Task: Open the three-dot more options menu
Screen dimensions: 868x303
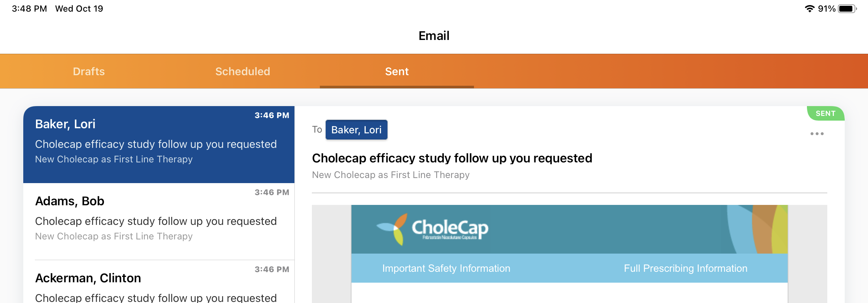Action: [817, 134]
